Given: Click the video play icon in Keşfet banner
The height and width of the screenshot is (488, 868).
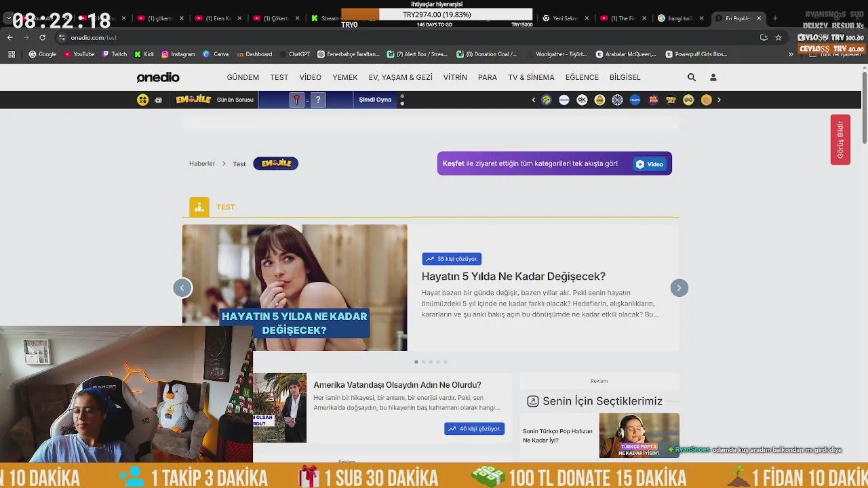Looking at the screenshot, I should pyautogui.click(x=639, y=164).
